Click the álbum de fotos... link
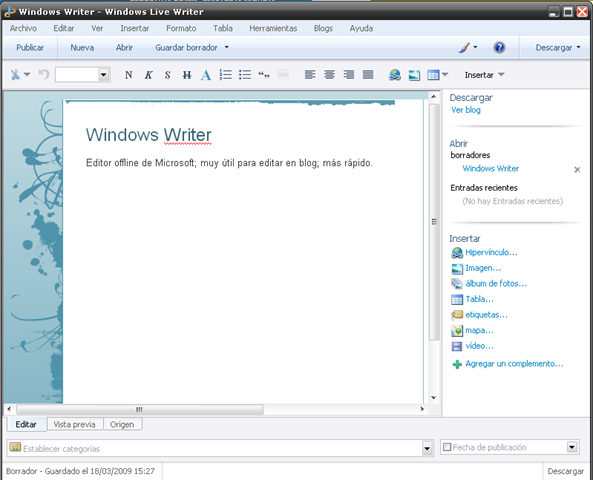Screen dimensions: 593x480 tap(496, 283)
